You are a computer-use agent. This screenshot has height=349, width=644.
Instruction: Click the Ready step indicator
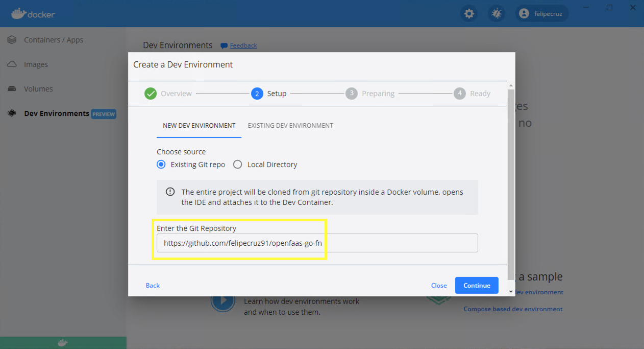(x=459, y=93)
